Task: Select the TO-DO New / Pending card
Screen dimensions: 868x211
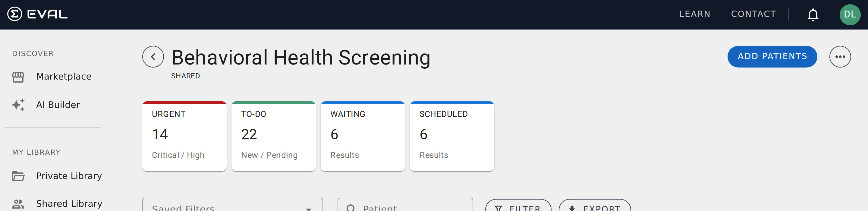Action: coord(273,136)
